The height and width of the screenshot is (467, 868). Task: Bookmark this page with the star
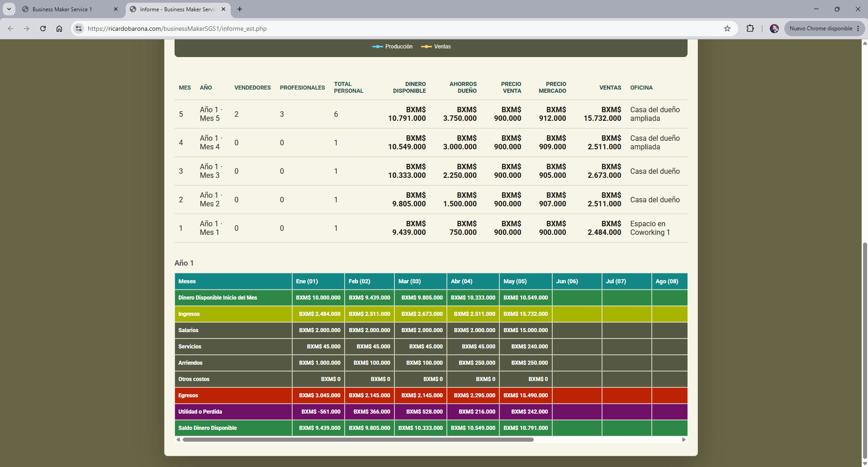727,29
